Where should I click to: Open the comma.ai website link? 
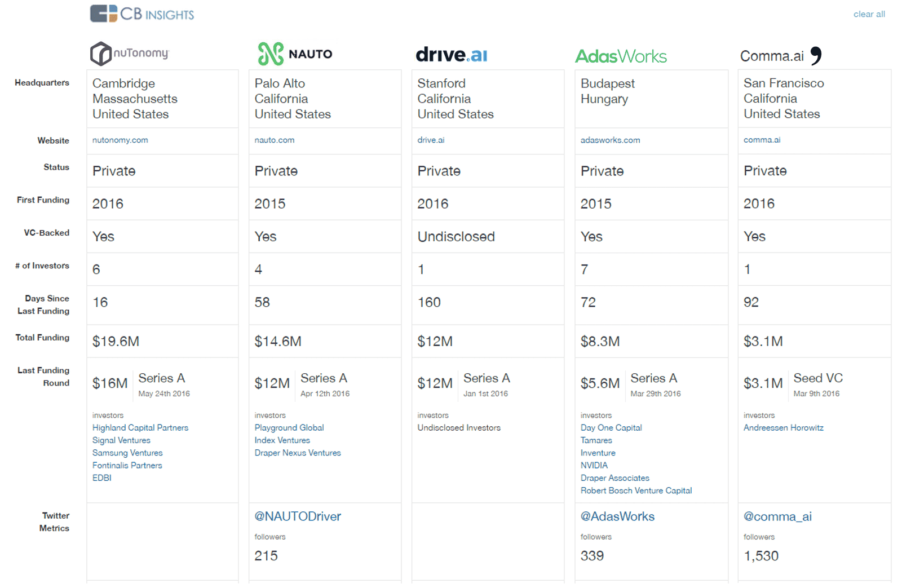coord(762,140)
